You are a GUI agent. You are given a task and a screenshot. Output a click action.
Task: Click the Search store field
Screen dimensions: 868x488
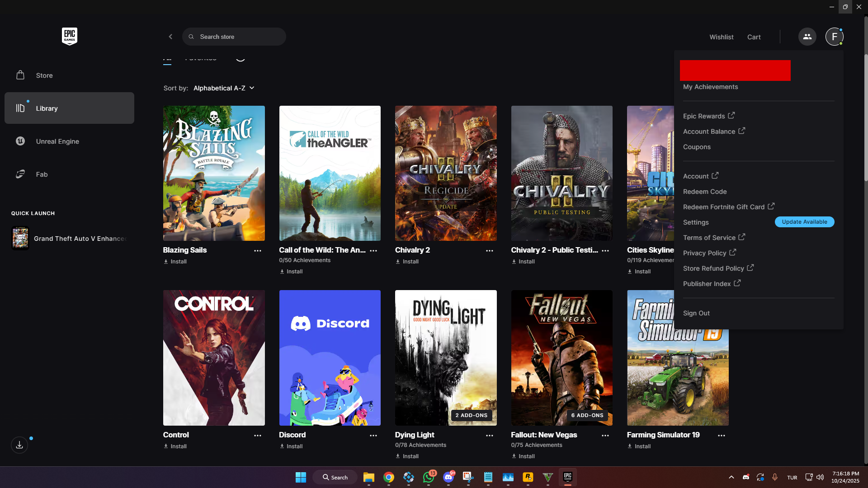[234, 37]
